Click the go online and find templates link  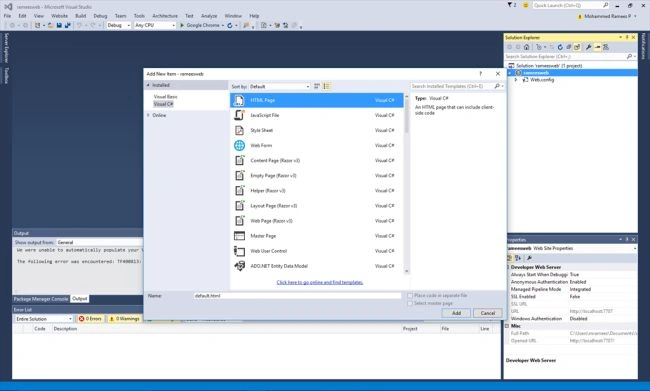click(320, 282)
